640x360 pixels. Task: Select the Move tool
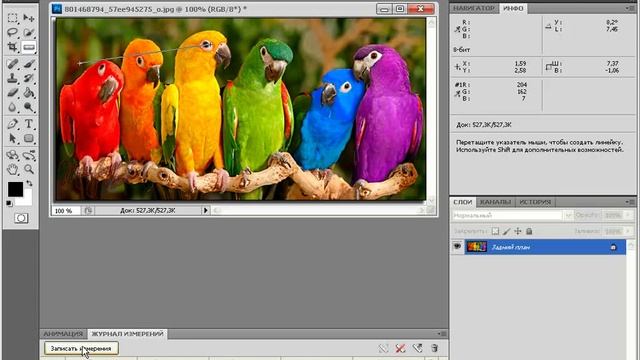coord(29,18)
